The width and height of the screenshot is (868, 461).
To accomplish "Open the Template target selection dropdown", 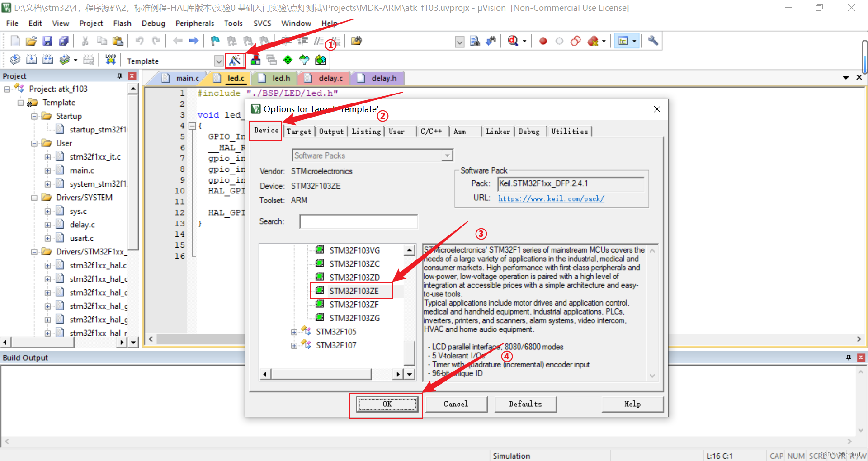I will pyautogui.click(x=219, y=61).
